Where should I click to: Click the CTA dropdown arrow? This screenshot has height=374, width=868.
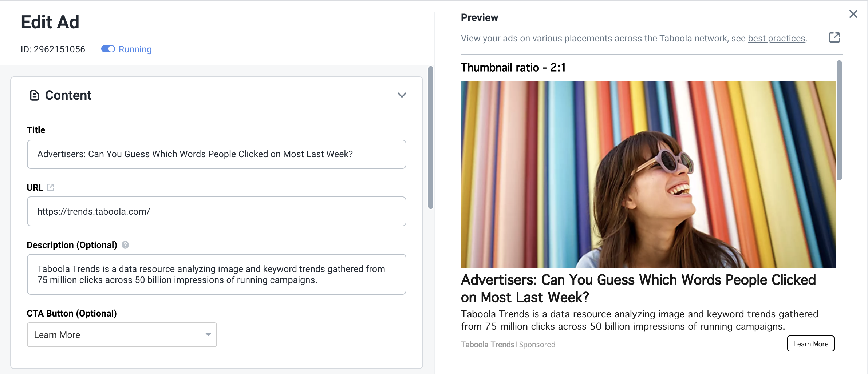point(208,334)
